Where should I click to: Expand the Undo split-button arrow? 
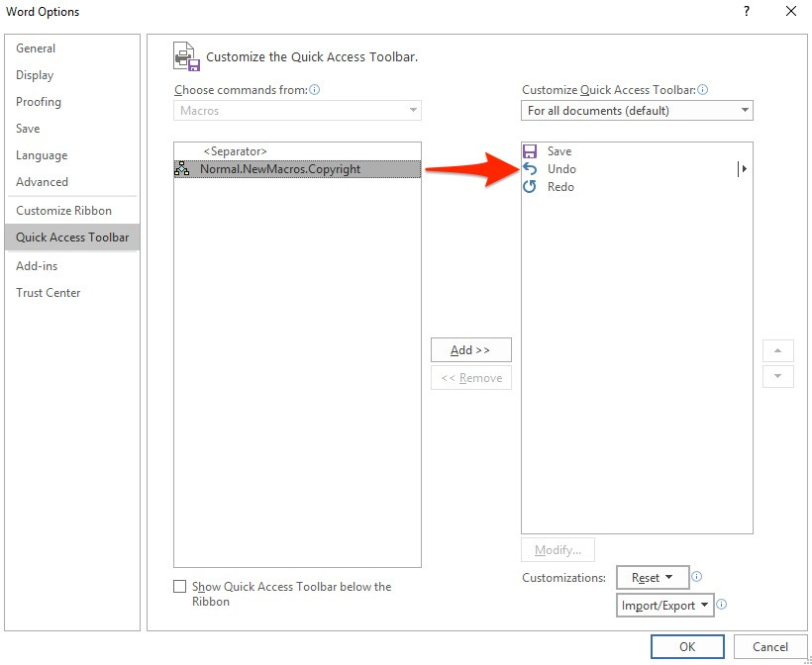click(743, 169)
